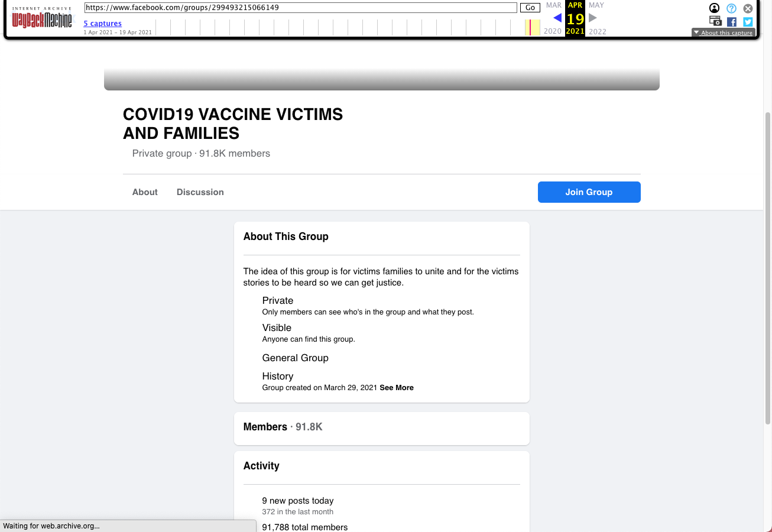Open the Wayback Machine help icon
The height and width of the screenshot is (532, 772).
pyautogui.click(x=731, y=8)
